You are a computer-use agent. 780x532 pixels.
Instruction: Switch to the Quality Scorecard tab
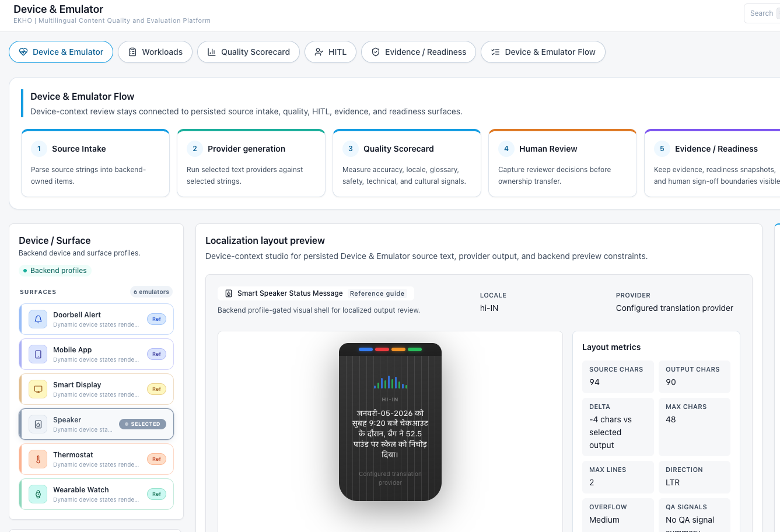click(249, 52)
